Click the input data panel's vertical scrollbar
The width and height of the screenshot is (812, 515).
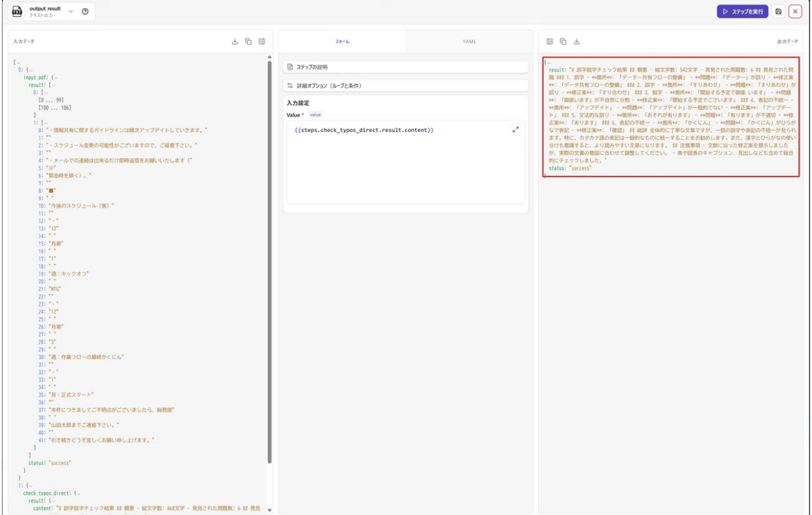tap(269, 261)
